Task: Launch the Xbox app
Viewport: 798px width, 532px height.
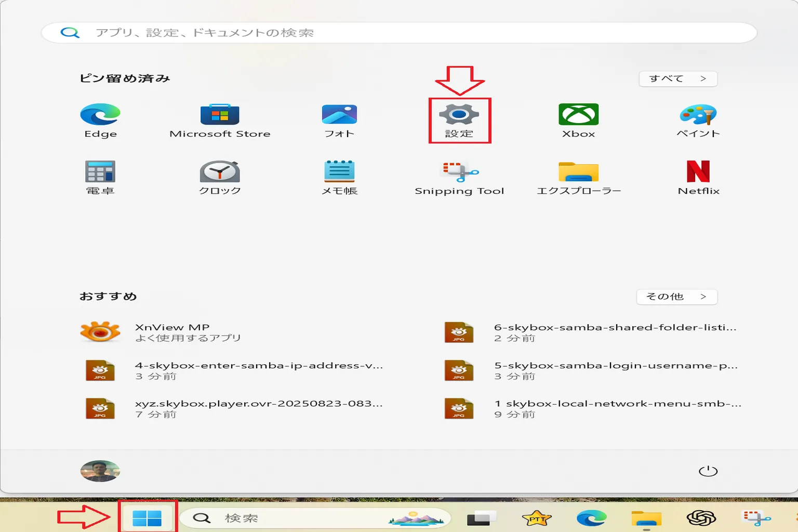Action: (x=579, y=121)
